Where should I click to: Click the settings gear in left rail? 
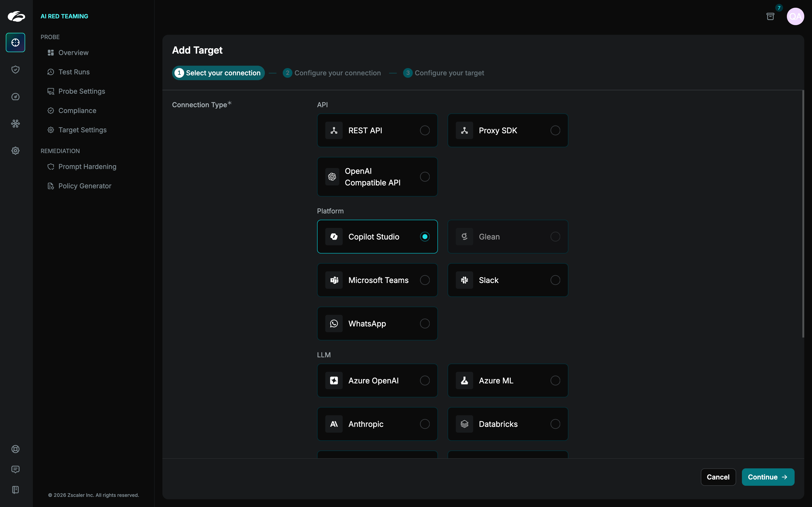(15, 151)
